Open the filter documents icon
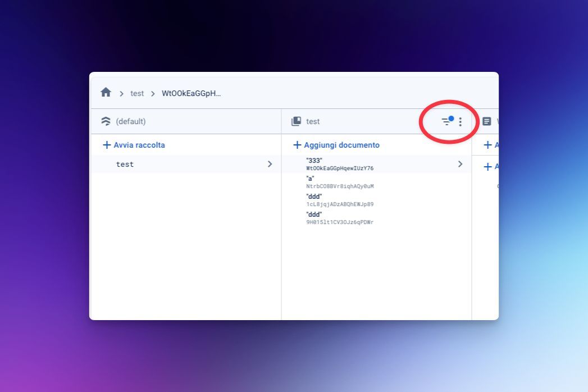This screenshot has width=588, height=392. [446, 121]
